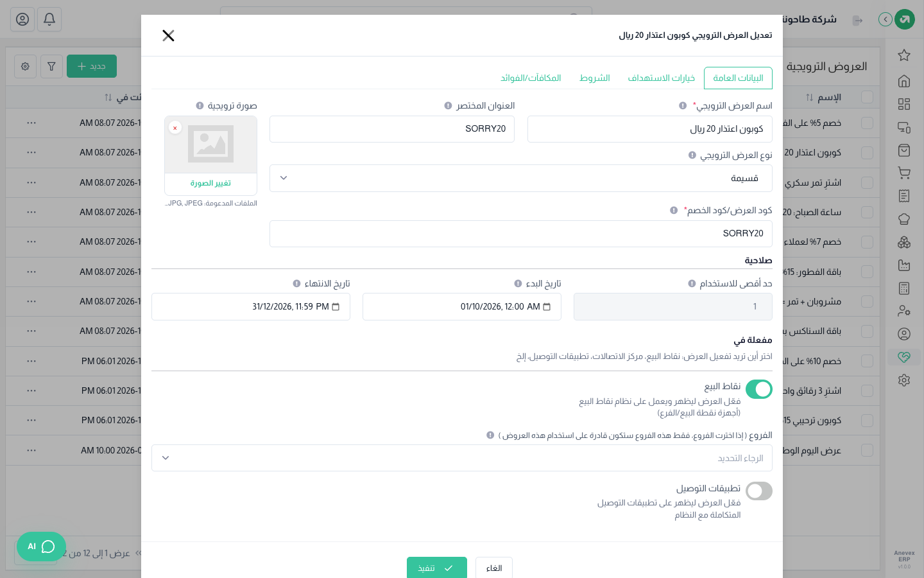Sort by الإسم column arrows

tap(810, 98)
